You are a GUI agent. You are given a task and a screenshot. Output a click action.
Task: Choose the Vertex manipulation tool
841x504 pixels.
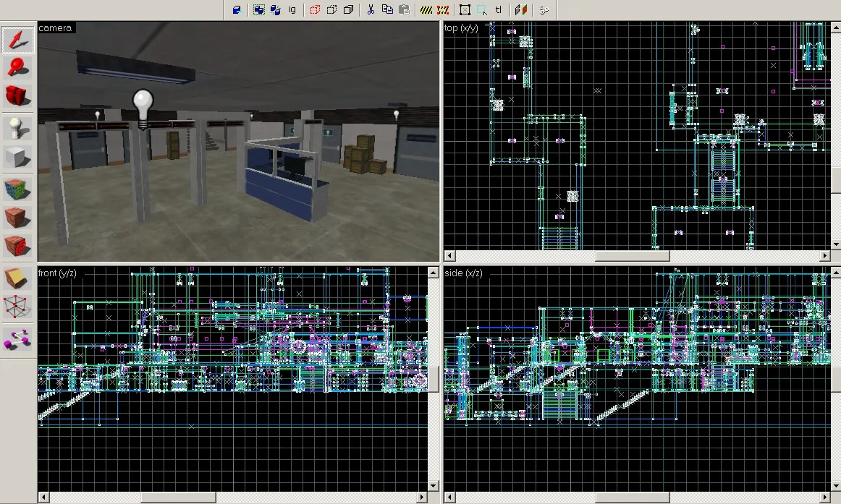(x=18, y=307)
